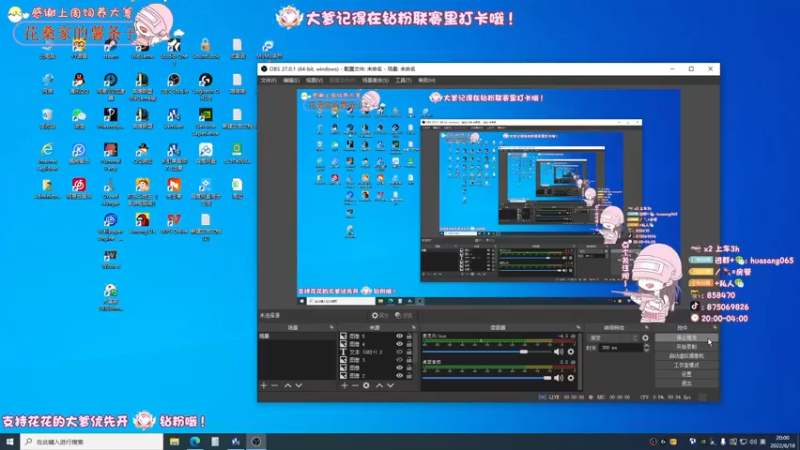Add a new source with the plus icon
The width and height of the screenshot is (800, 450).
(344, 385)
